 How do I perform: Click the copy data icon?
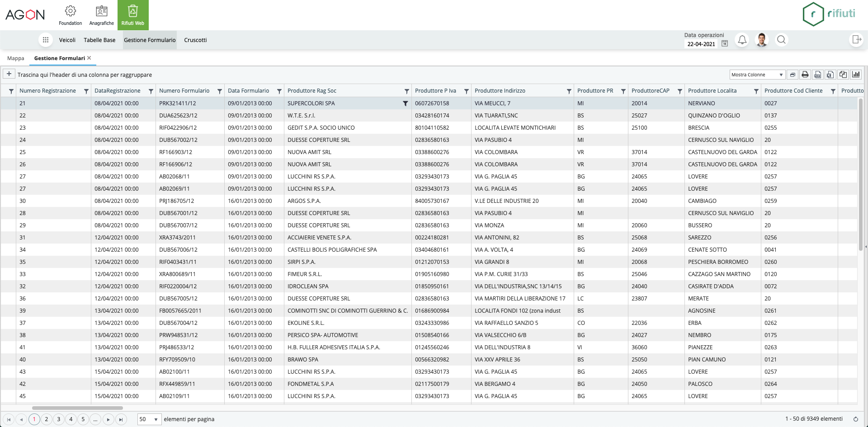843,75
